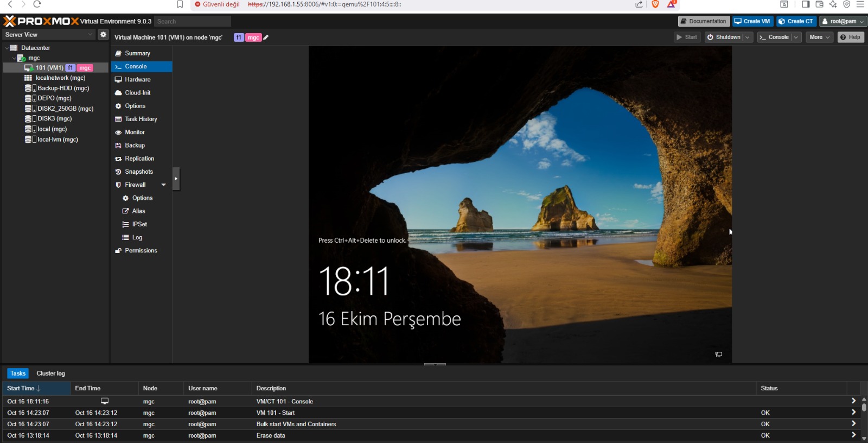The image size is (868, 443).
Task: Select the Backup-HDD (mgc) storage in tree
Action: tap(63, 88)
